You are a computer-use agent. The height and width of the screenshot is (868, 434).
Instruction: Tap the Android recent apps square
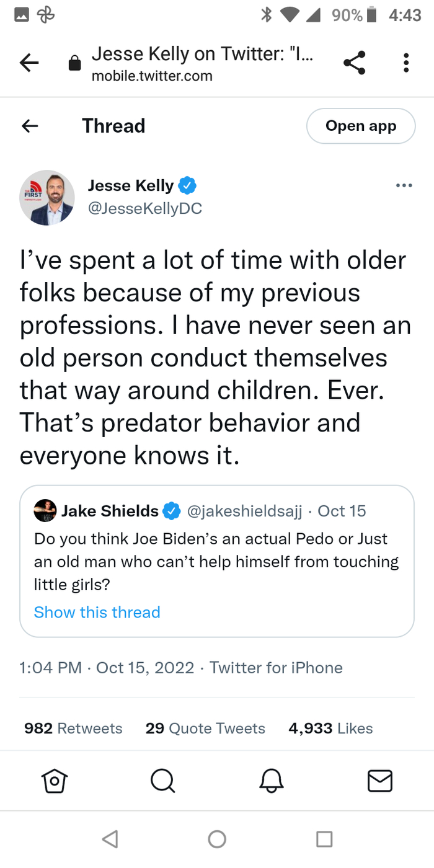[x=324, y=839]
